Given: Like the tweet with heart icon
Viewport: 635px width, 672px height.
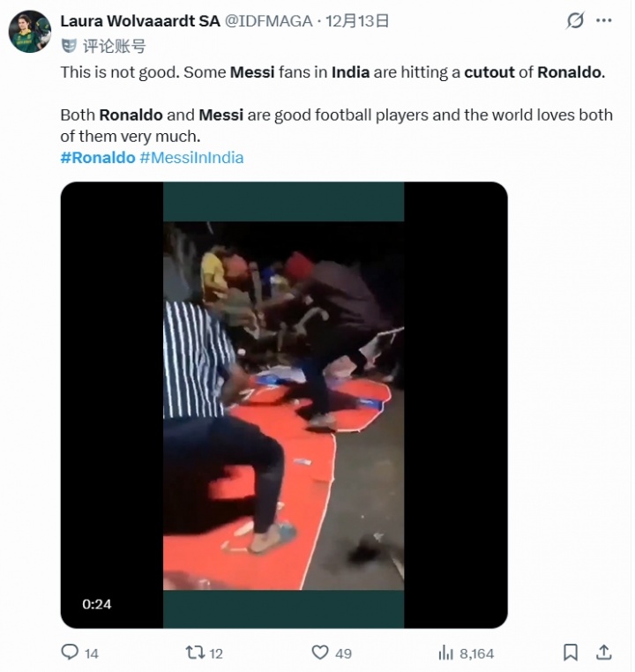Looking at the screenshot, I should (x=319, y=653).
